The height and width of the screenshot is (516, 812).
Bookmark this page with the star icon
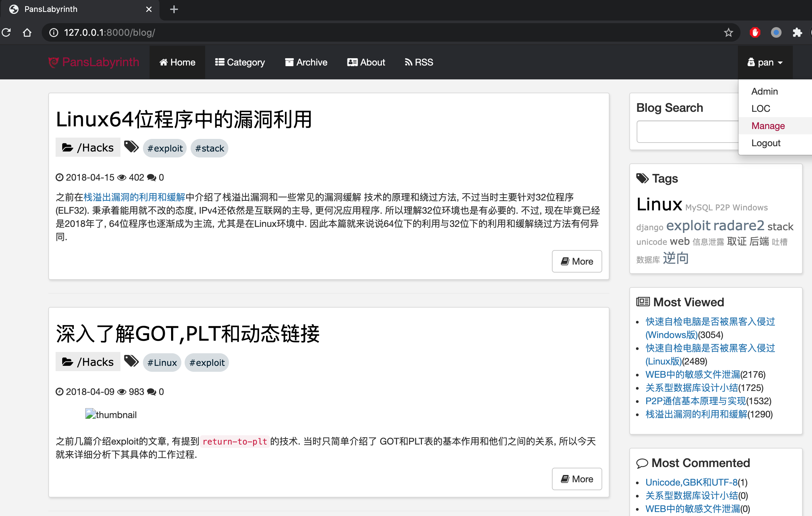728,32
